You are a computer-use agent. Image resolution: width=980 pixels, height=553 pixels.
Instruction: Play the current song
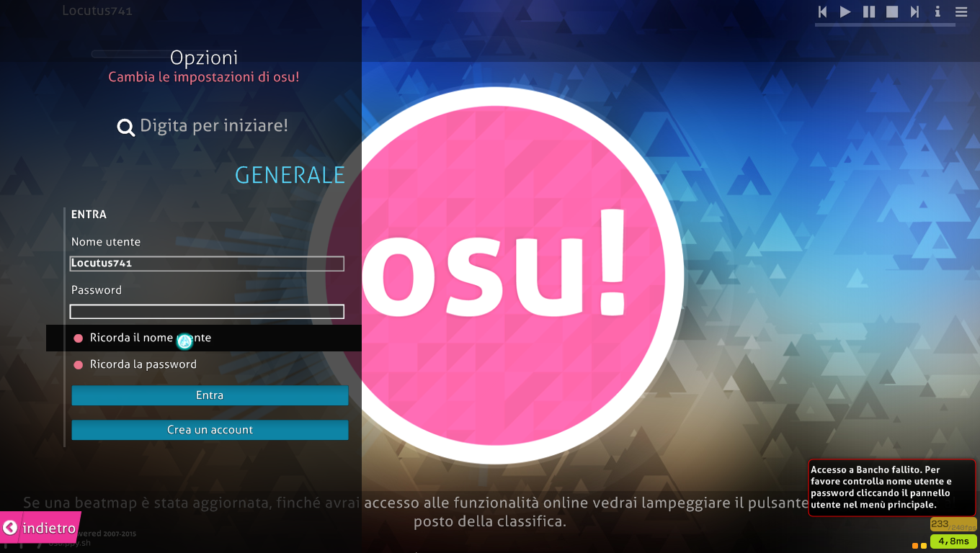point(846,12)
